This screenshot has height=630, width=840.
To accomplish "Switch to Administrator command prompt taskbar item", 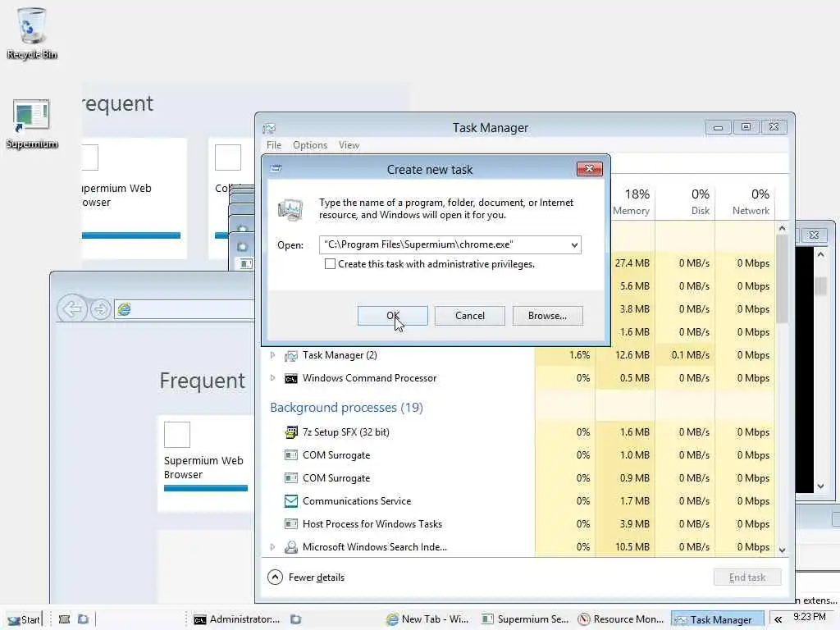I will [x=237, y=619].
